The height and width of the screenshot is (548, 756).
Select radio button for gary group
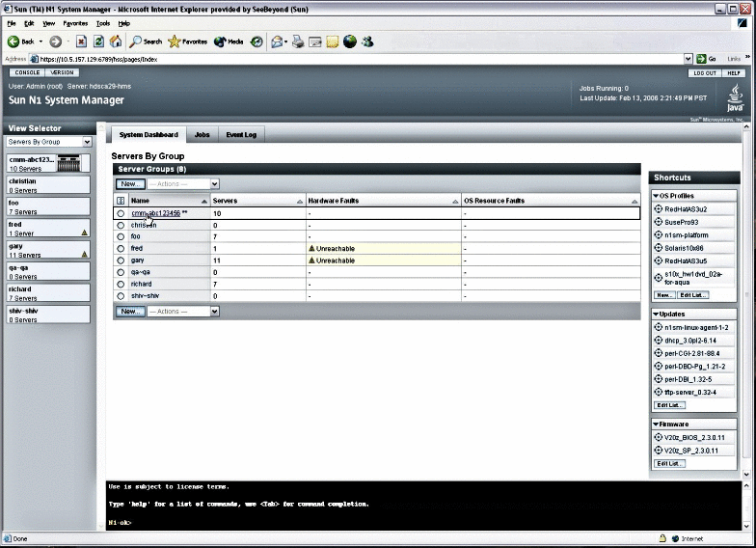click(121, 260)
